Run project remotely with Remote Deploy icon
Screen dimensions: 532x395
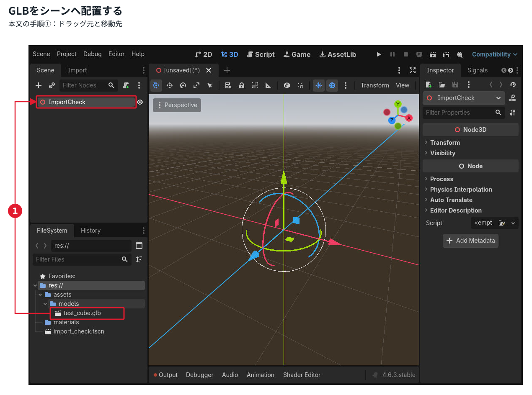[419, 54]
